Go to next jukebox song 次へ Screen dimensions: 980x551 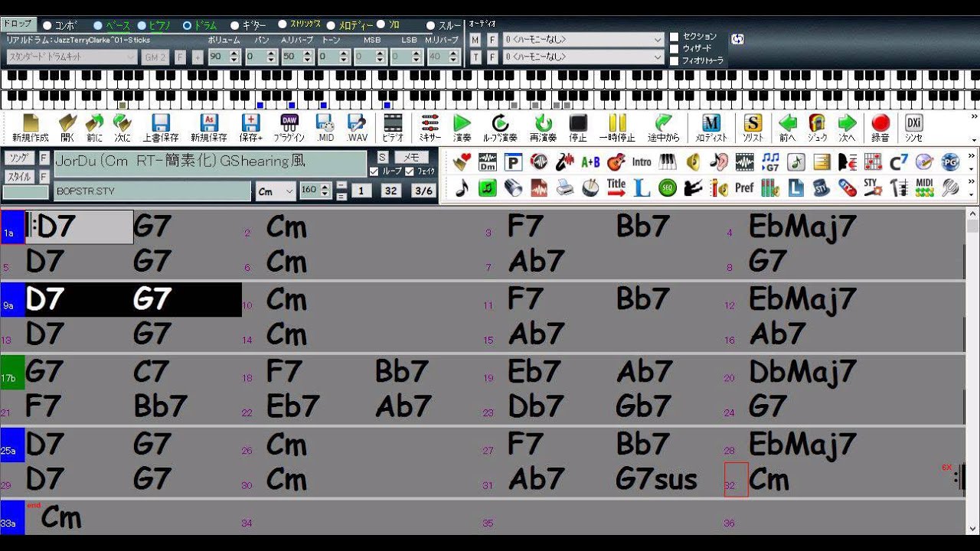pyautogui.click(x=847, y=128)
